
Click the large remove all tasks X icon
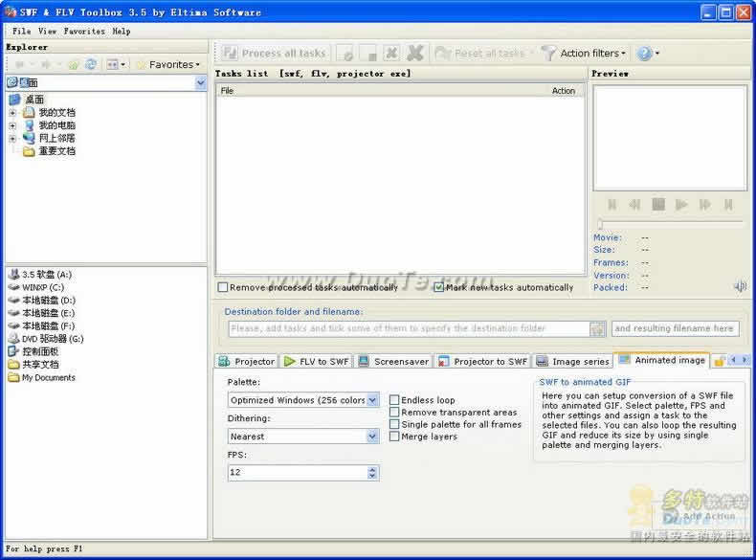pyautogui.click(x=414, y=53)
